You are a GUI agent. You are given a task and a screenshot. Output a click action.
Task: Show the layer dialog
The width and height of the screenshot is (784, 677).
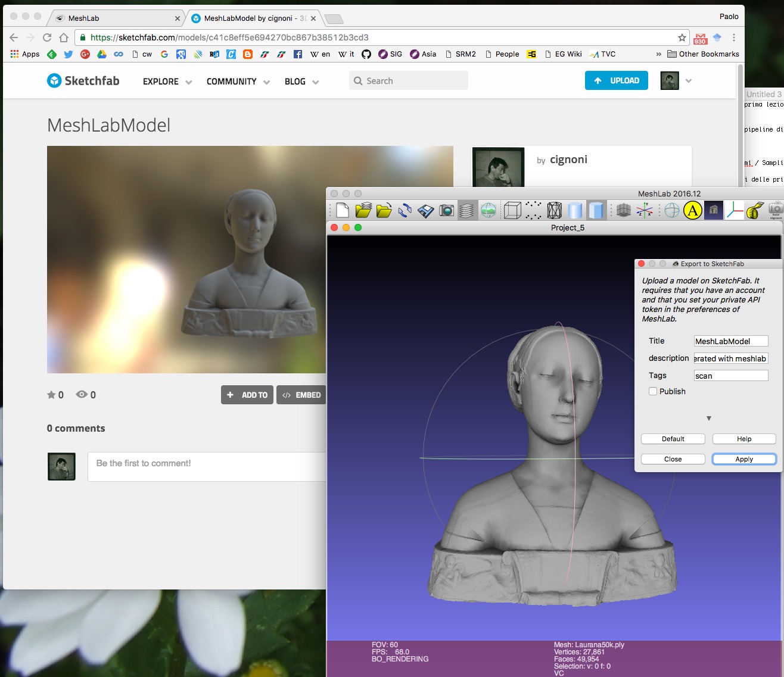tap(466, 210)
